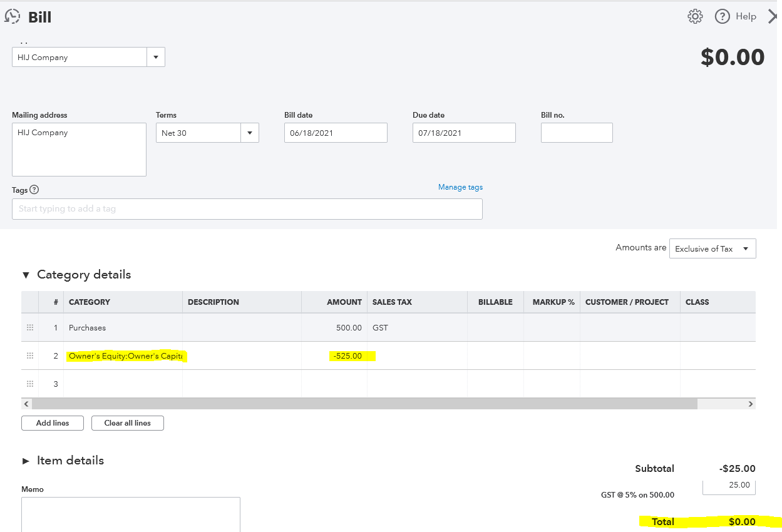Click the Add lines button

pos(52,423)
